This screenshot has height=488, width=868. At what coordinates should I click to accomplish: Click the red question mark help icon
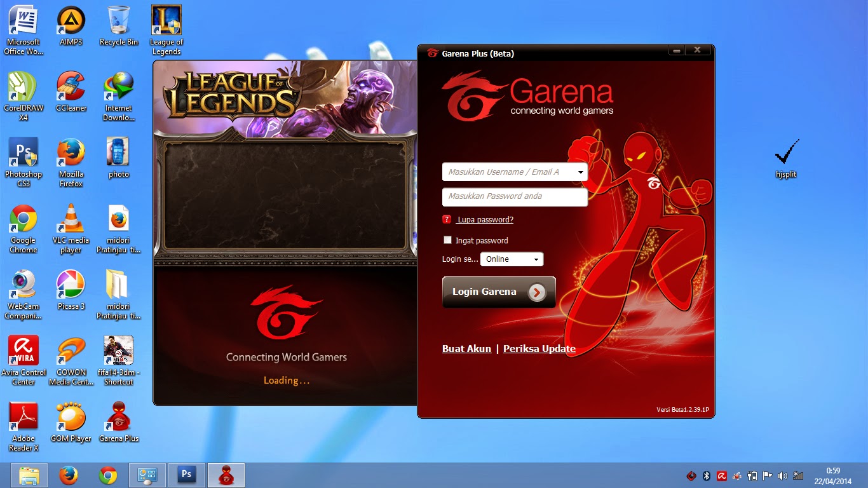[447, 220]
